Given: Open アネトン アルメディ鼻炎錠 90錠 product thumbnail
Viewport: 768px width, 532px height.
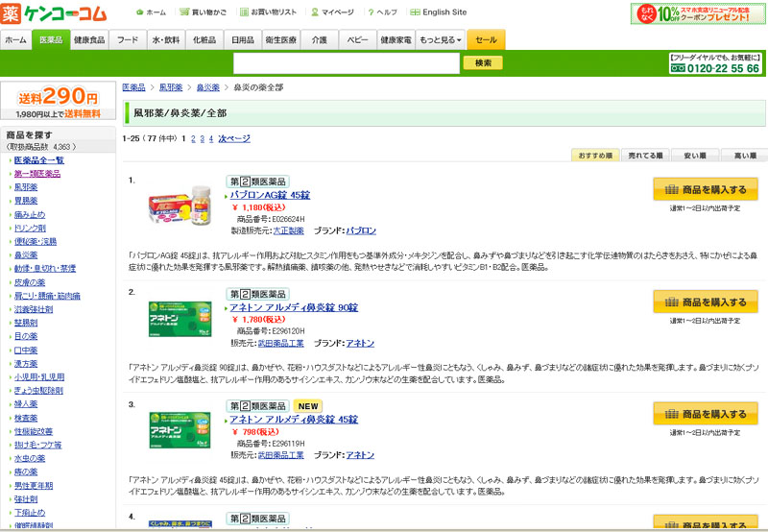Looking at the screenshot, I should pos(180,319).
